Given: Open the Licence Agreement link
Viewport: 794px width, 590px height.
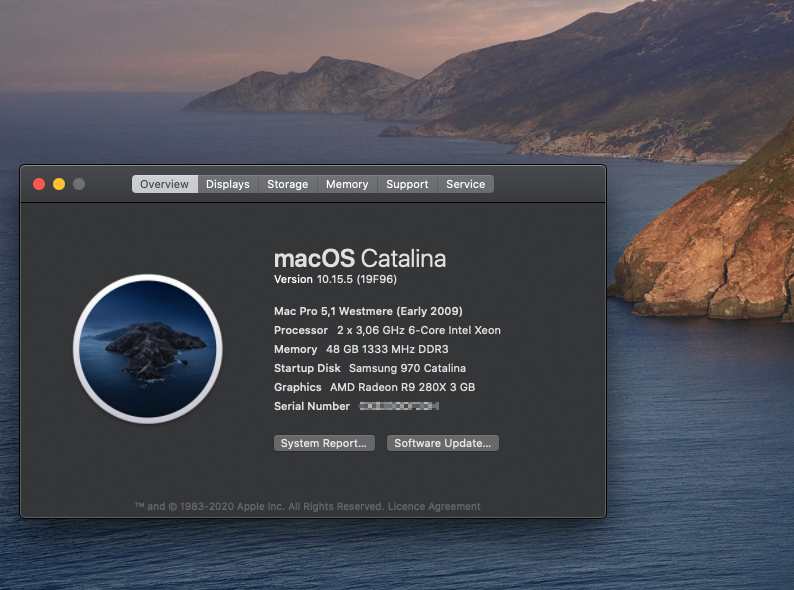Looking at the screenshot, I should (434, 506).
